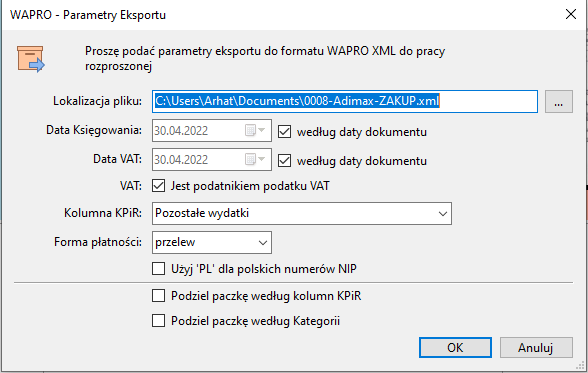Open the Data VAT calendar picker
Viewport: 588px width, 373px height.
(x=255, y=159)
